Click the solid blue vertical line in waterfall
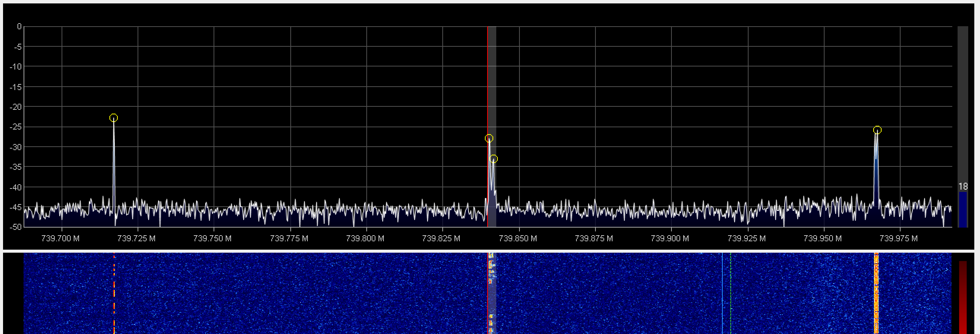980x334 pixels. 722,293
